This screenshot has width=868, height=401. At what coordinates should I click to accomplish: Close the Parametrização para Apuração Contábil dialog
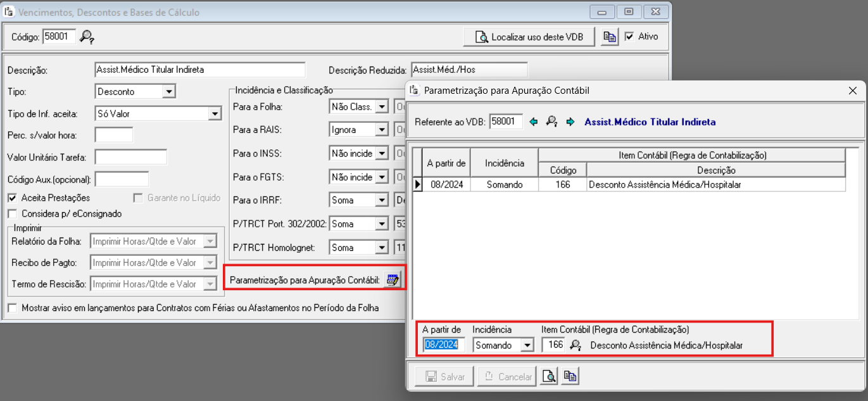(852, 91)
